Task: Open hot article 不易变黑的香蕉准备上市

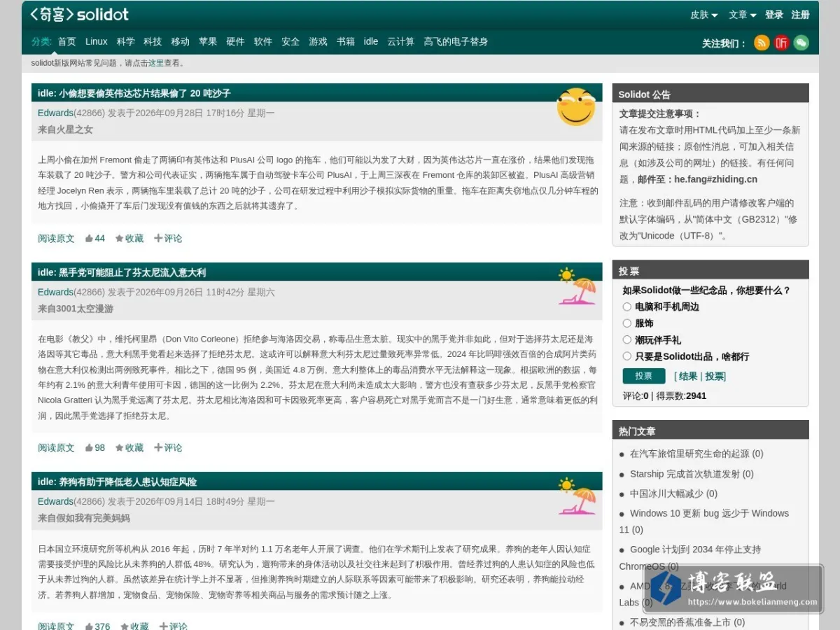Action: [680, 622]
